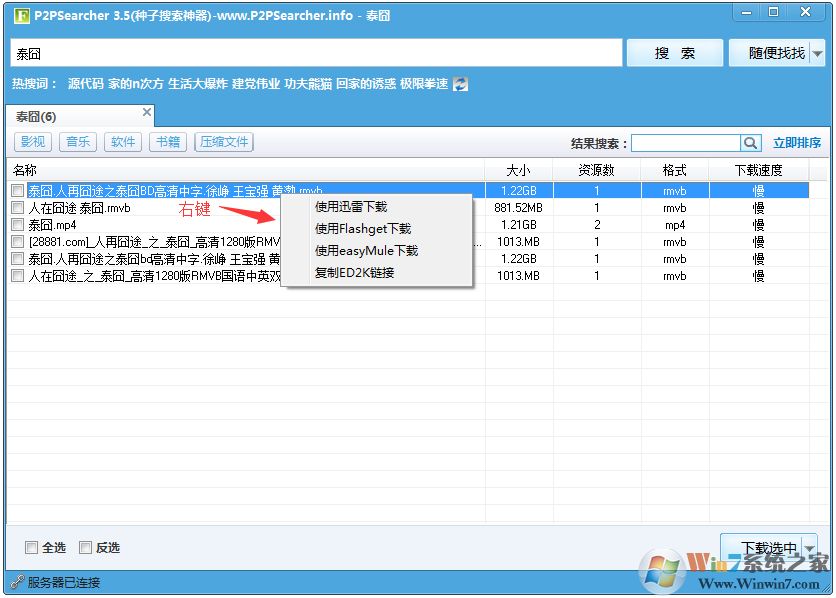Viewport: 836px width, 598px height.
Task: Select the 音乐 (music) category filter
Action: click(77, 142)
